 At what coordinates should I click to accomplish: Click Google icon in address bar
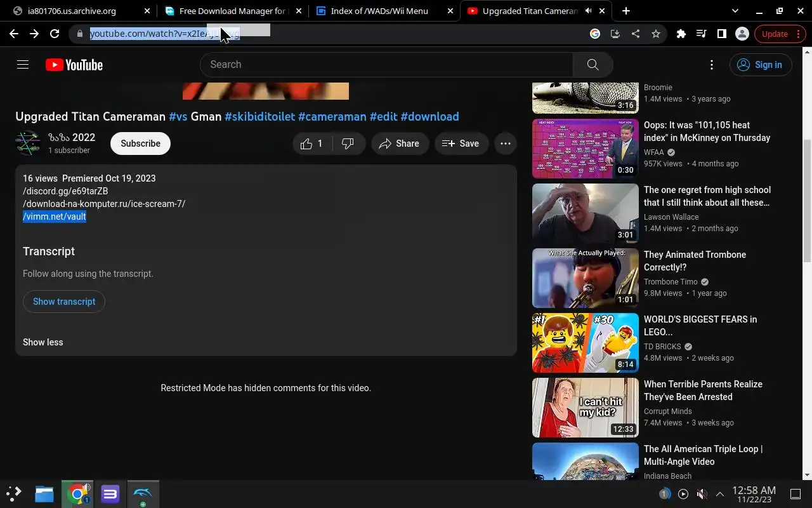click(x=595, y=34)
